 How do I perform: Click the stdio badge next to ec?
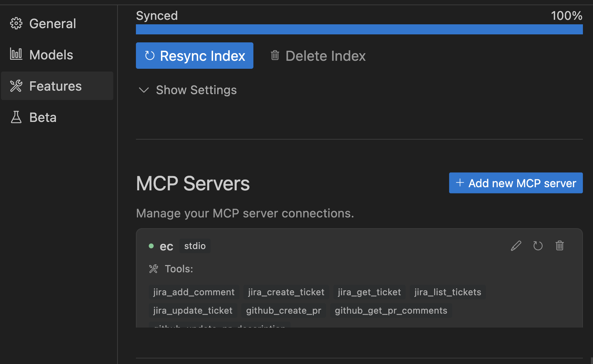coord(195,246)
